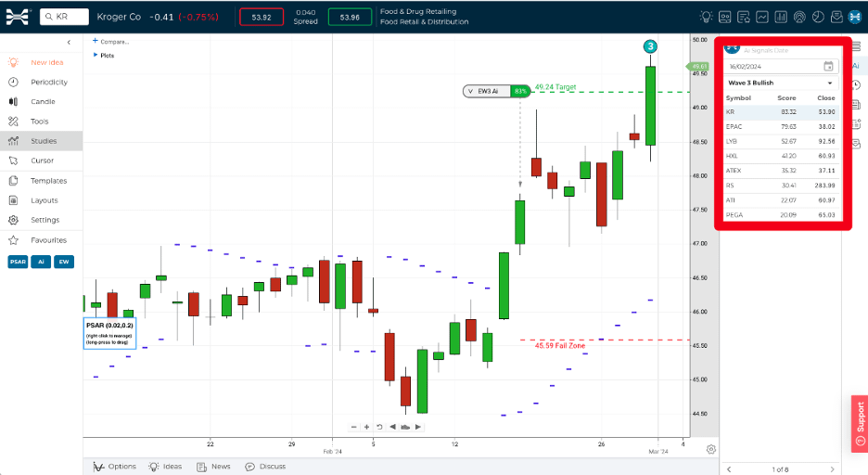Viewport: 868px width, 475px height.
Task: Click the 49.24 Target label
Action: click(x=555, y=87)
